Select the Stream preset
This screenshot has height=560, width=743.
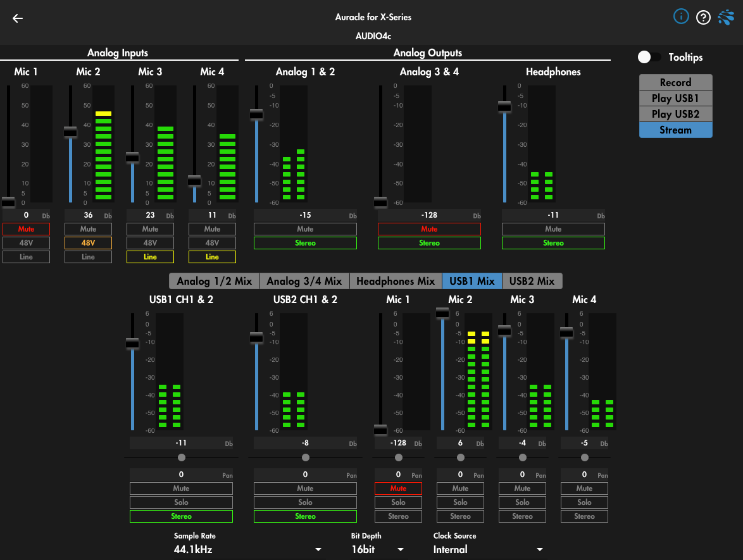coord(676,130)
